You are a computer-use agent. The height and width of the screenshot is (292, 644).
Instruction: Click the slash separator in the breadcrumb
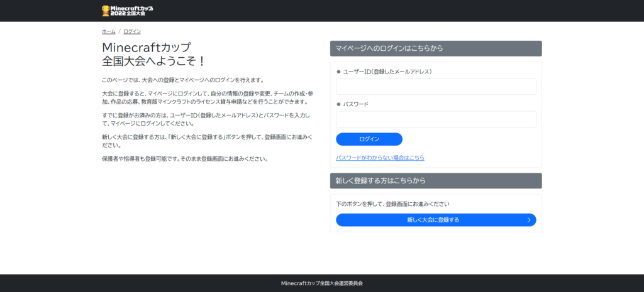point(119,31)
